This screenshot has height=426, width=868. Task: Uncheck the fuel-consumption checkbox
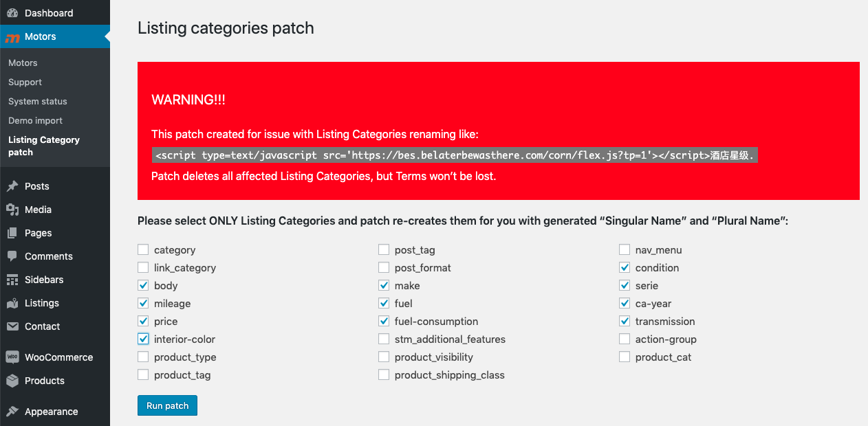coord(384,321)
